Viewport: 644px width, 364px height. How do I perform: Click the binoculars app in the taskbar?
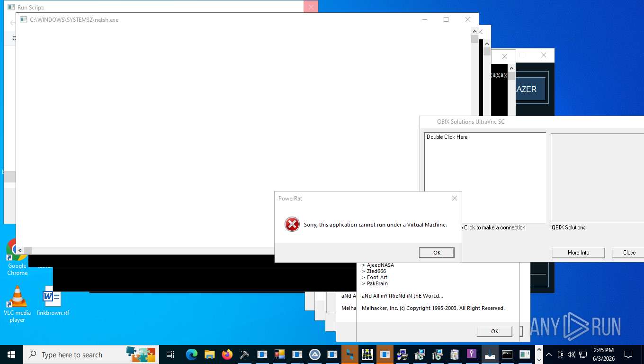pyautogui.click(x=367, y=355)
